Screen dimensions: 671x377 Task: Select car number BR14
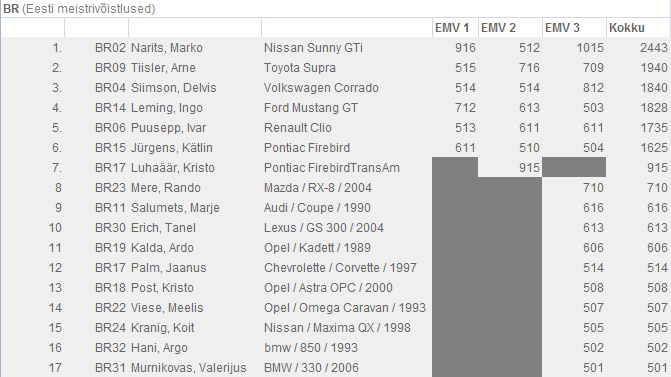point(110,108)
